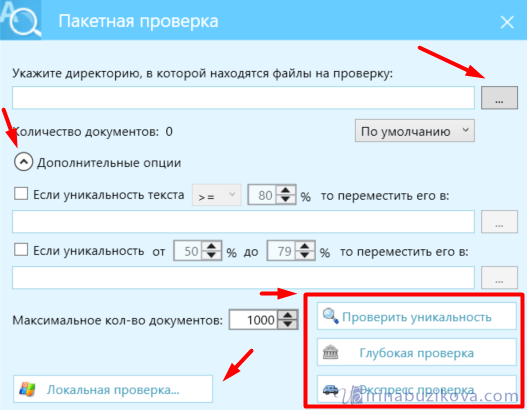Click the car icon for Экспресс проверка
This screenshot has width=527, height=410.
(331, 390)
